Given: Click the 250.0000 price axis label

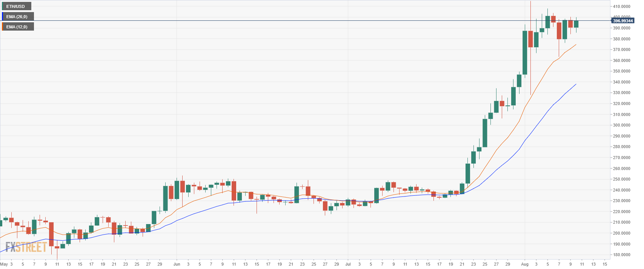Looking at the screenshot, I should (621, 179).
